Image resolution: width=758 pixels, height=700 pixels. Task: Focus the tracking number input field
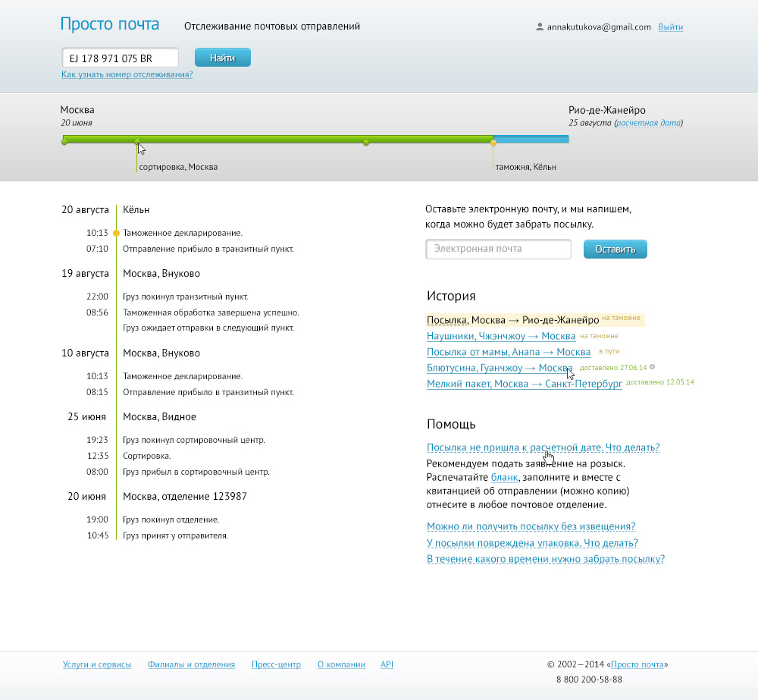pyautogui.click(x=120, y=58)
